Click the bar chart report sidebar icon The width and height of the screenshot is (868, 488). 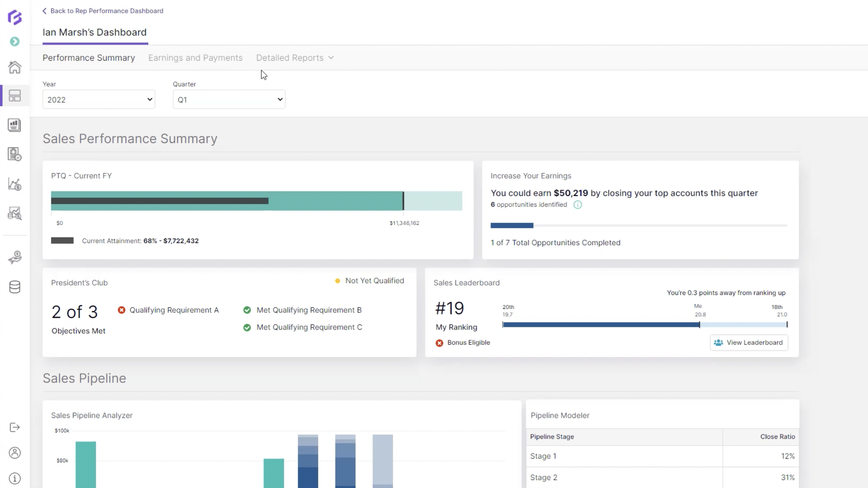tap(15, 125)
